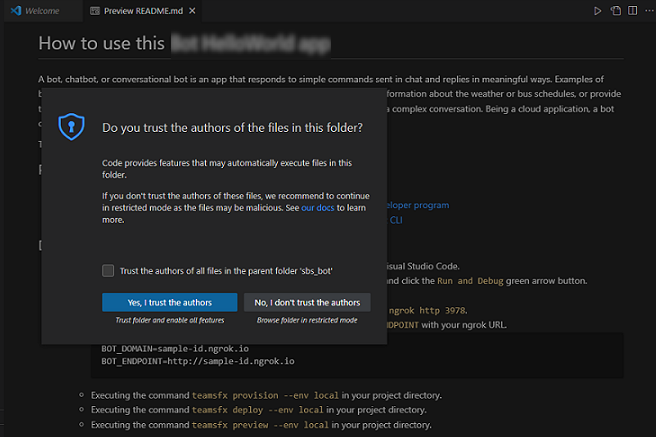The height and width of the screenshot is (437, 656).
Task: Click the Show Source icon in the editor toolbar
Action: point(615,11)
